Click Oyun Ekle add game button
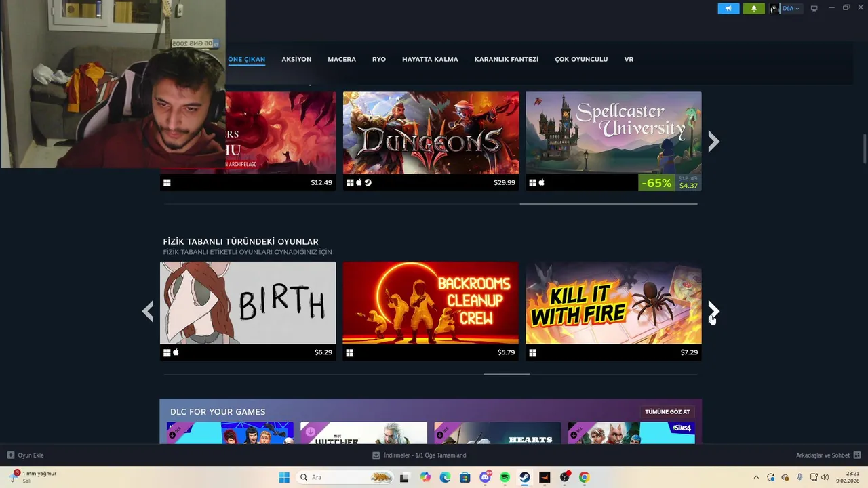The height and width of the screenshot is (488, 868). 25,455
